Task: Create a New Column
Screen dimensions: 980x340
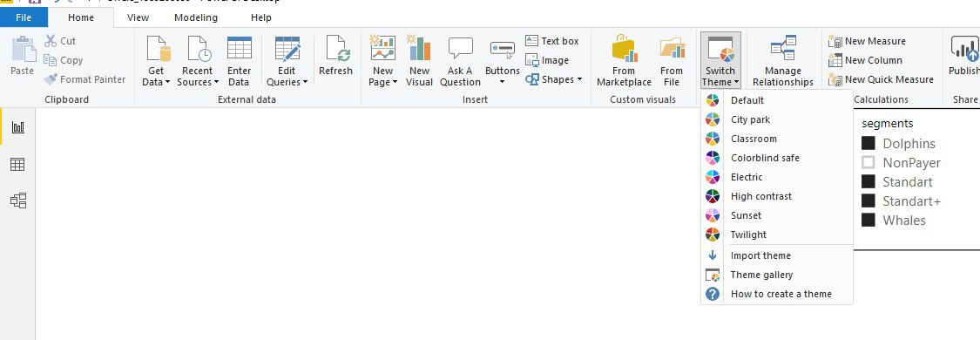Action: pyautogui.click(x=865, y=60)
